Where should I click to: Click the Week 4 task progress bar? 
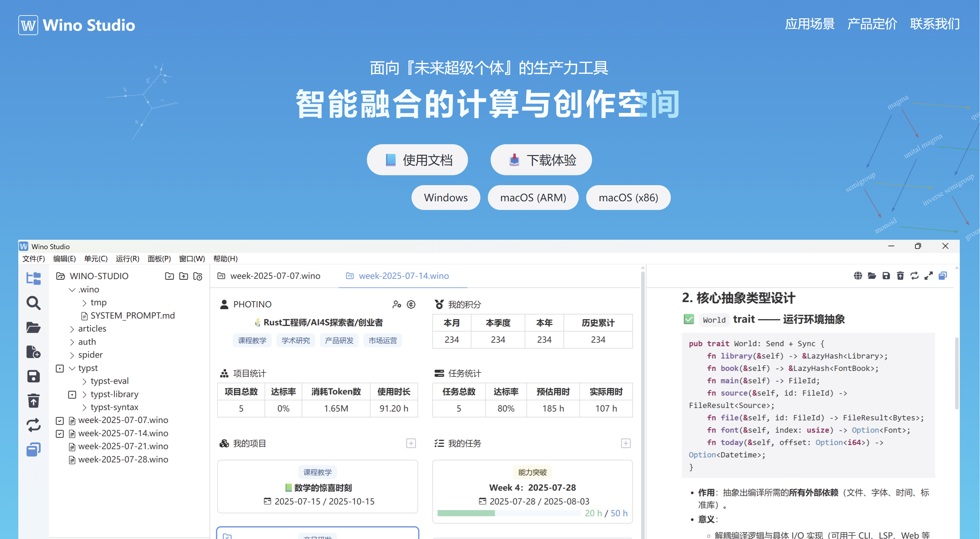click(x=508, y=513)
